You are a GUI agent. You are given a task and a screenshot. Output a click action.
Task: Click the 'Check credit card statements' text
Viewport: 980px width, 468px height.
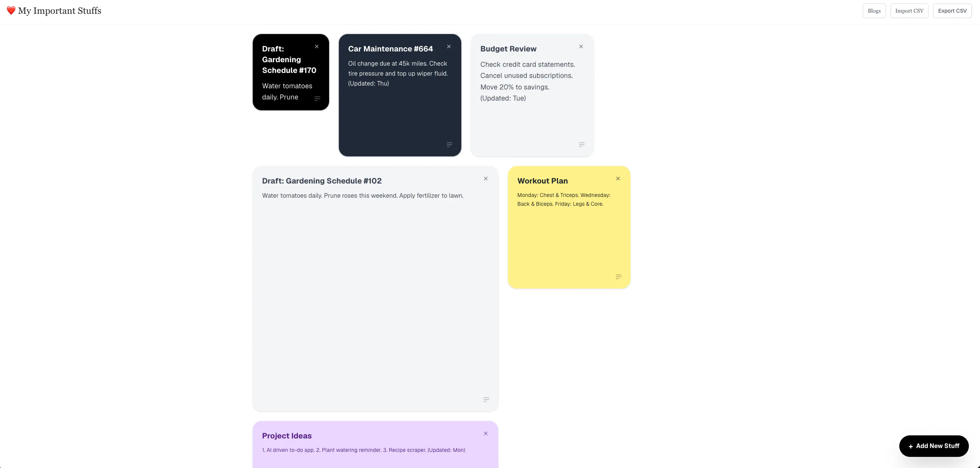coord(528,81)
